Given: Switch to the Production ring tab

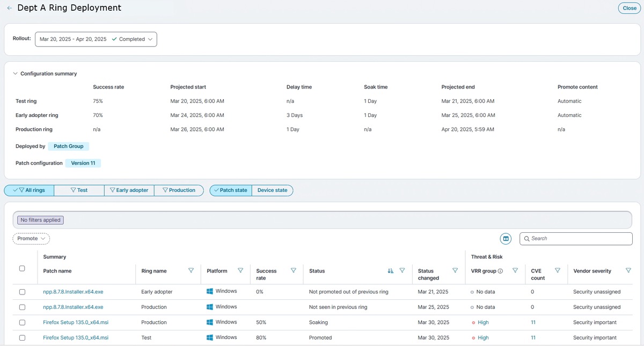Looking at the screenshot, I should 179,190.
